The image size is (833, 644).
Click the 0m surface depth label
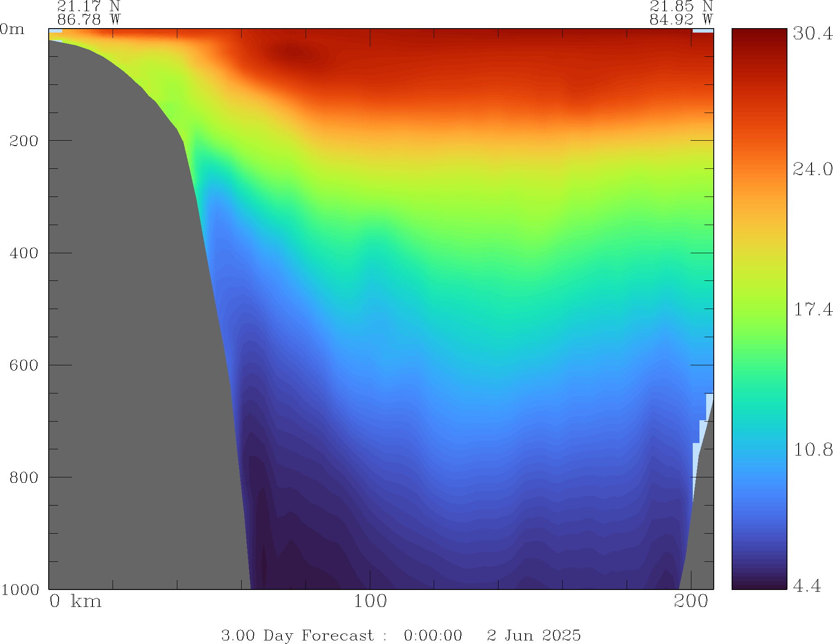tap(13, 29)
